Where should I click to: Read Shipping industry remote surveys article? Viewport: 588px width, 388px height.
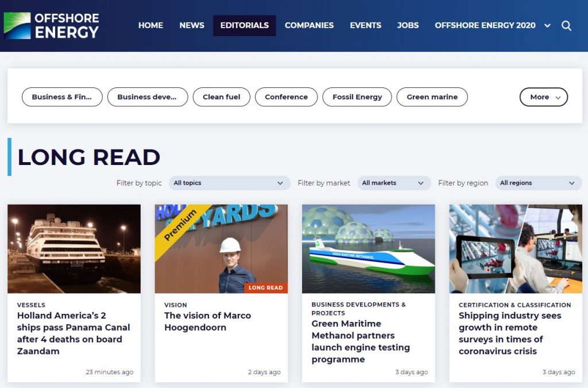click(510, 333)
